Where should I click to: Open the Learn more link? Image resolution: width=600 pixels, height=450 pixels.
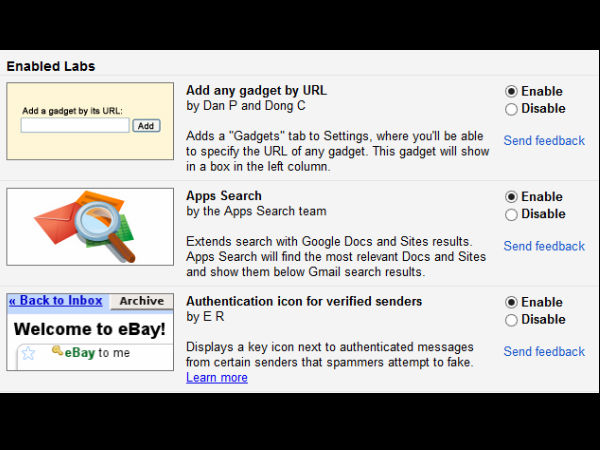[x=216, y=378]
